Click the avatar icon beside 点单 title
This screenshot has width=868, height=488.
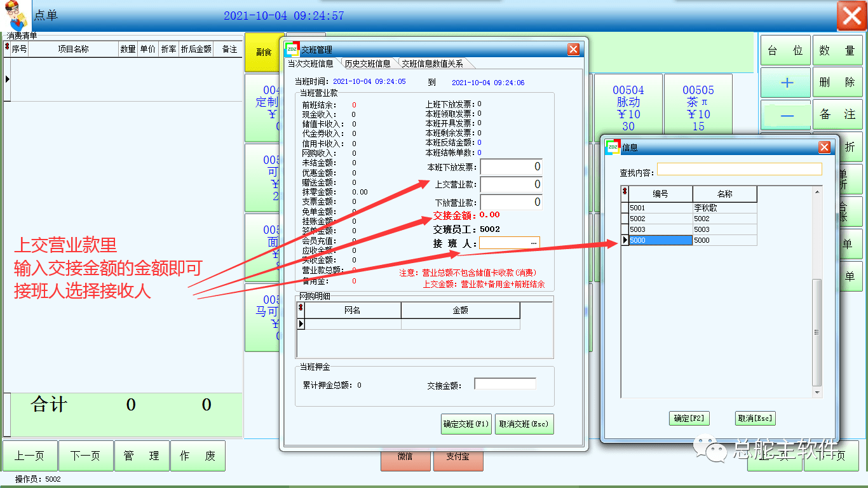(x=15, y=15)
